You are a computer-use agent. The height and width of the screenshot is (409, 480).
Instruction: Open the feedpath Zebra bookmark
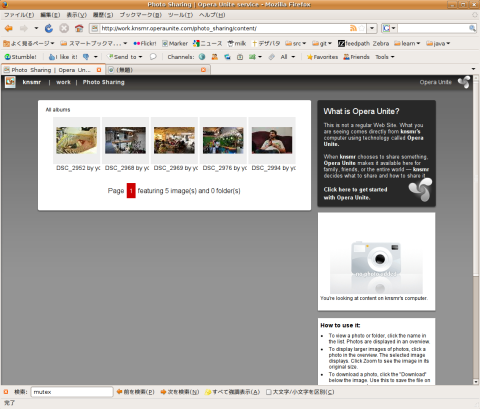[x=363, y=43]
